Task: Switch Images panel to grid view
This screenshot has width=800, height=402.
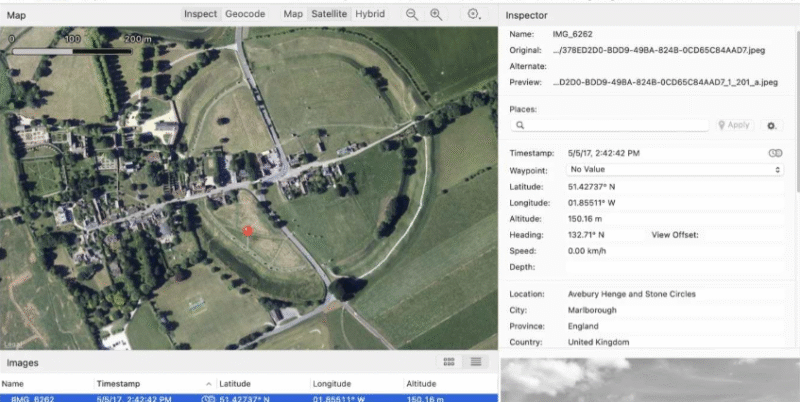Action: (449, 362)
